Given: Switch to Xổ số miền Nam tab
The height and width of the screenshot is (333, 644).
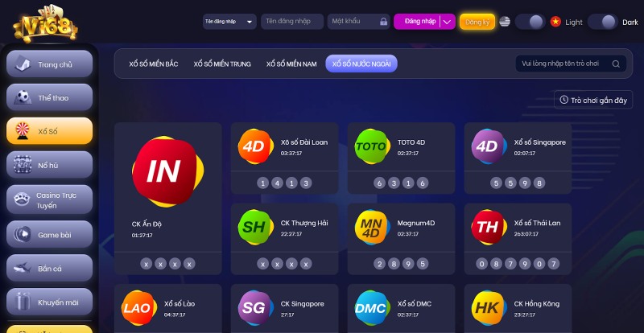Looking at the screenshot, I should [291, 64].
